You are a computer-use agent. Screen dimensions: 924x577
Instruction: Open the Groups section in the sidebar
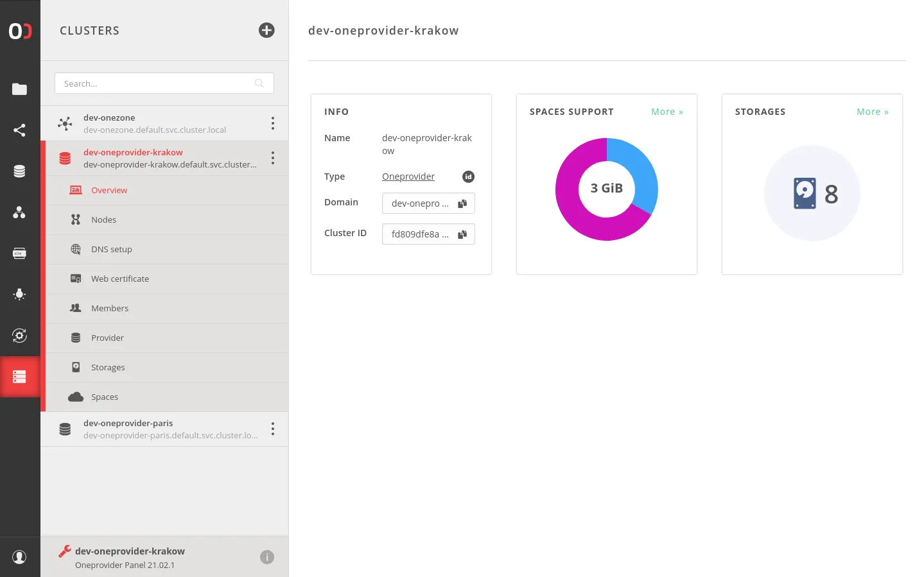pyautogui.click(x=20, y=212)
